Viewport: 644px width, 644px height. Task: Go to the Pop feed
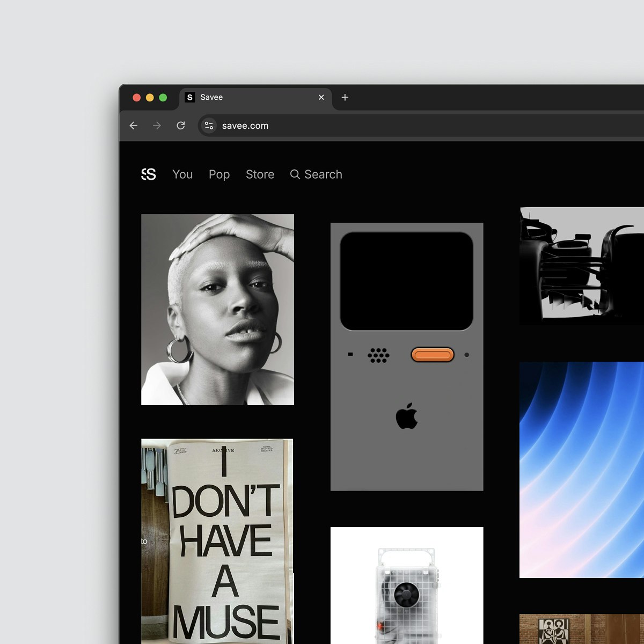(x=219, y=174)
